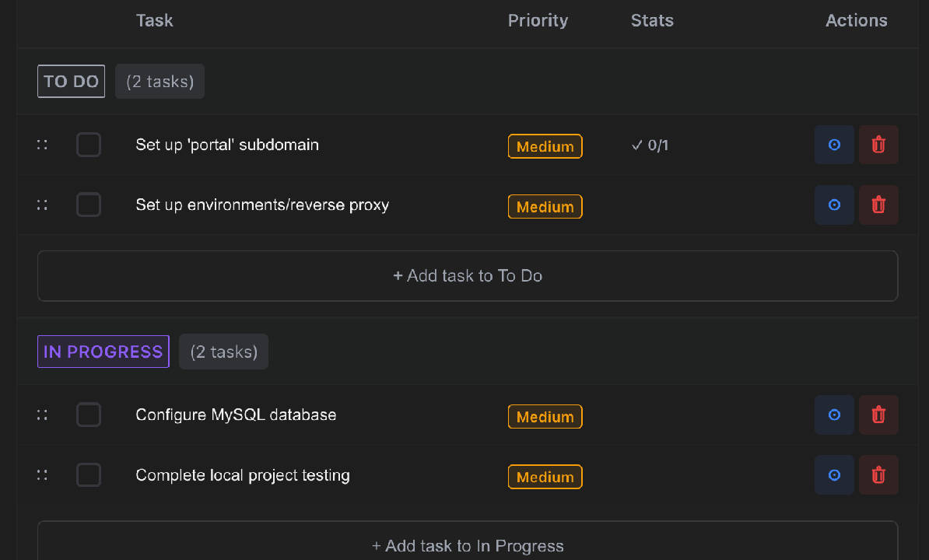929x560 pixels.
Task: Delete the environments/reverse proxy task
Action: coord(878,205)
